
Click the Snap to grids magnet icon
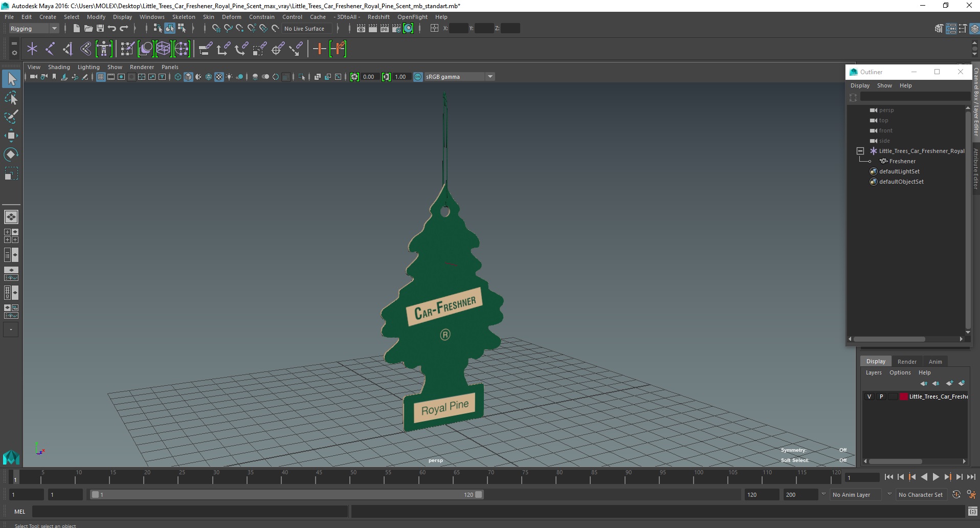(216, 29)
